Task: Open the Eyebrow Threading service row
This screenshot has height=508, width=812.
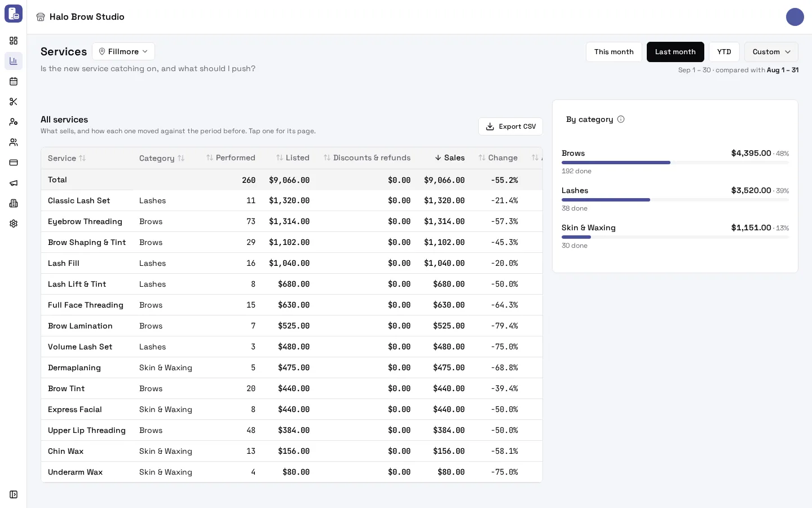Action: pyautogui.click(x=292, y=221)
